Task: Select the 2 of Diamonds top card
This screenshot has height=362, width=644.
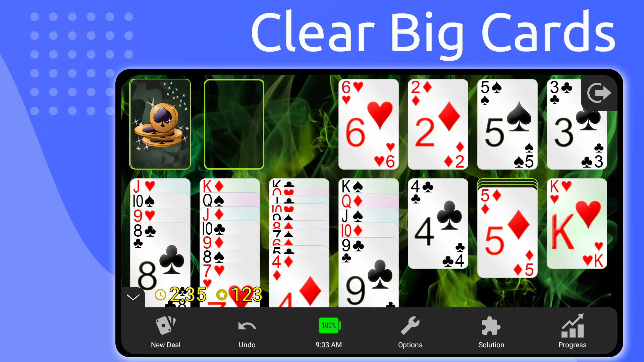Action: (438, 124)
